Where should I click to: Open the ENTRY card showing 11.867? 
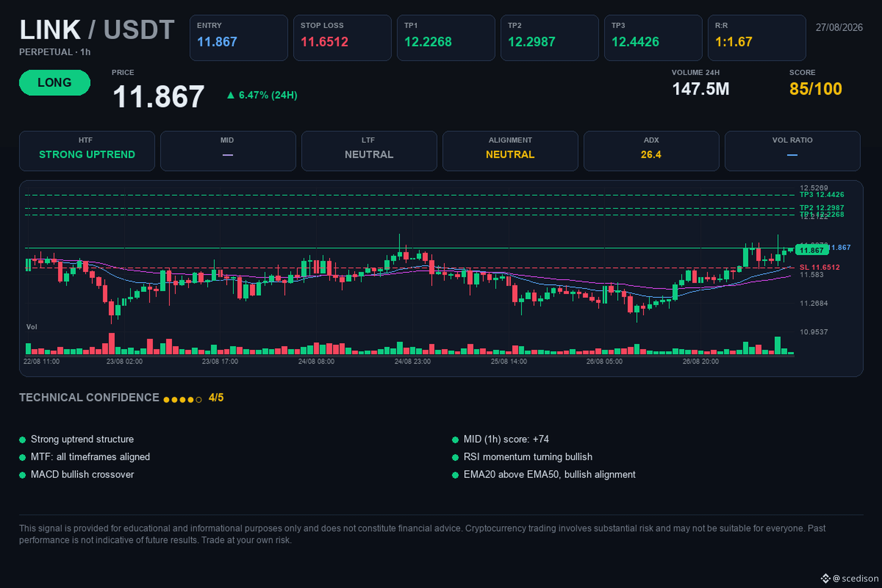pos(239,38)
